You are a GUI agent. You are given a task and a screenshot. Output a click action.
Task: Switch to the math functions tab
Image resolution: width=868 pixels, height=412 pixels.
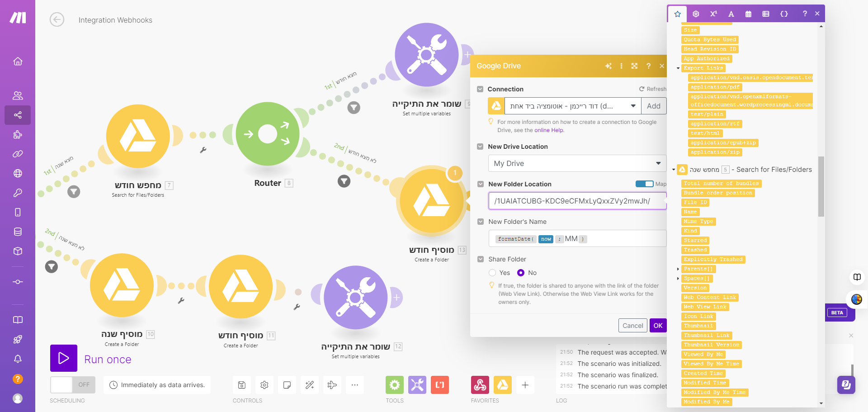pyautogui.click(x=713, y=14)
